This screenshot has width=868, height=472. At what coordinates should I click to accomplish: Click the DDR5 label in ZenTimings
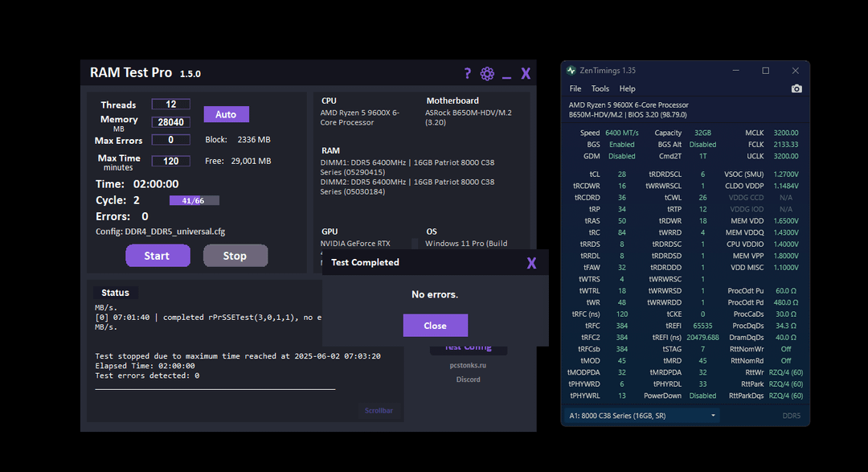[x=791, y=416]
